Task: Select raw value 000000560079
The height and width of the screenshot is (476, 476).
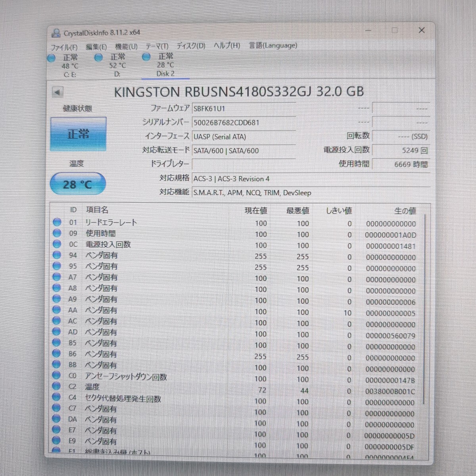Action: [391, 336]
